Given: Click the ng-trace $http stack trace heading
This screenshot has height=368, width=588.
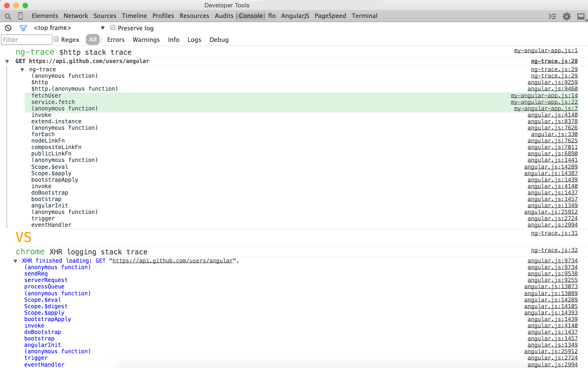Looking at the screenshot, I should click(x=73, y=52).
